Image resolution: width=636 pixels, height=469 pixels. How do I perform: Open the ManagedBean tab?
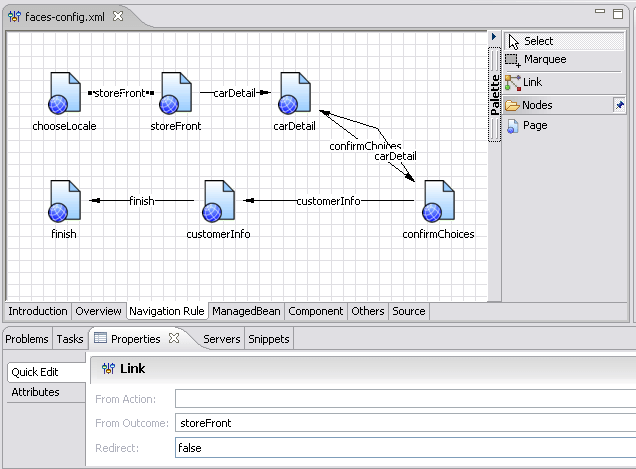246,311
